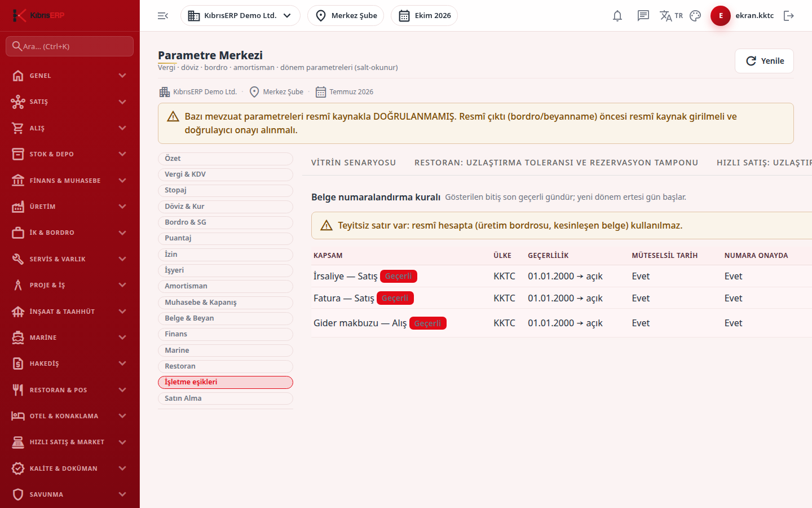
Task: Expand the Proje & İş sidebar section
Action: point(70,285)
